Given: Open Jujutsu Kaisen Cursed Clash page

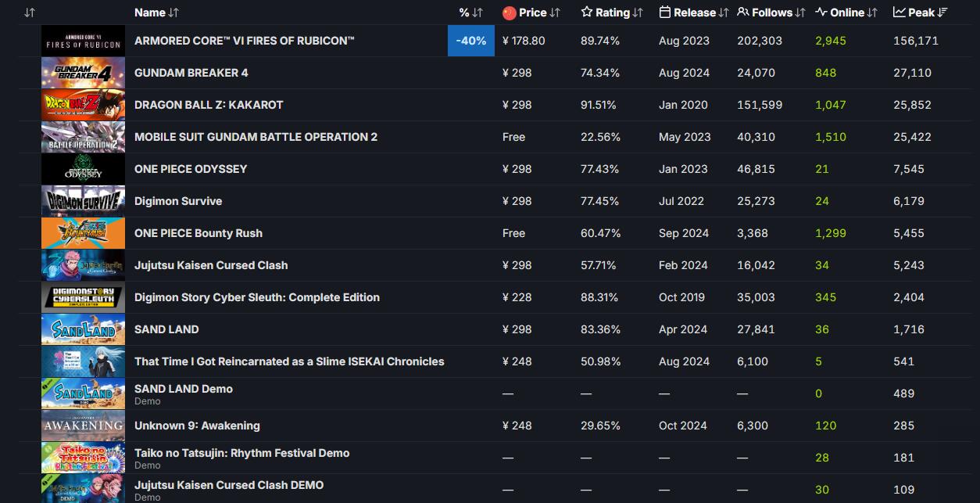Looking at the screenshot, I should [x=211, y=265].
